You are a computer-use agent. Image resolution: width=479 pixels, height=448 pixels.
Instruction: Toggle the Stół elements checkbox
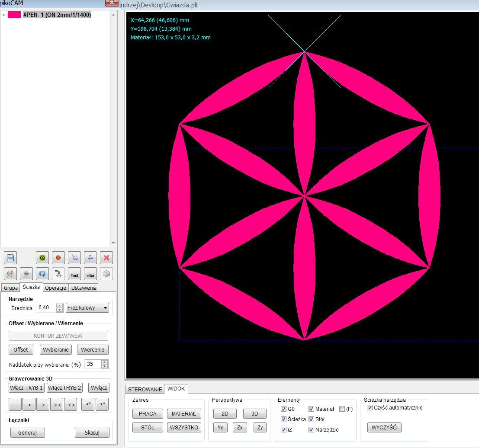point(311,419)
